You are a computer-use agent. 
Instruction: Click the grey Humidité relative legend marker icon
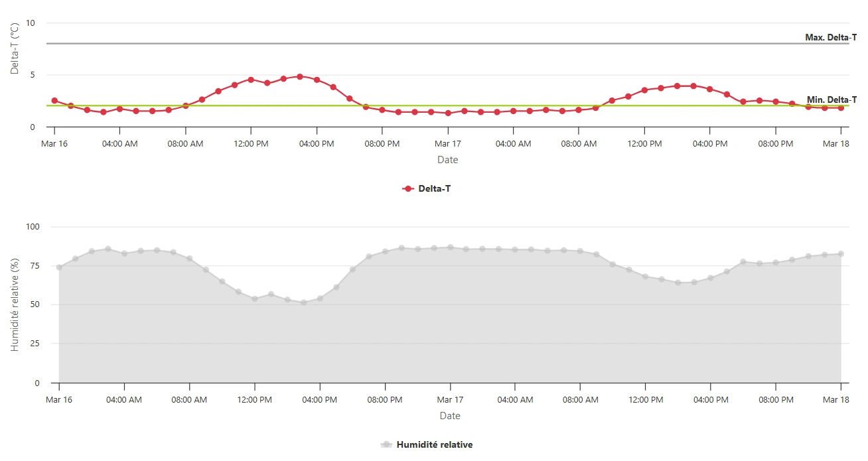click(x=386, y=445)
